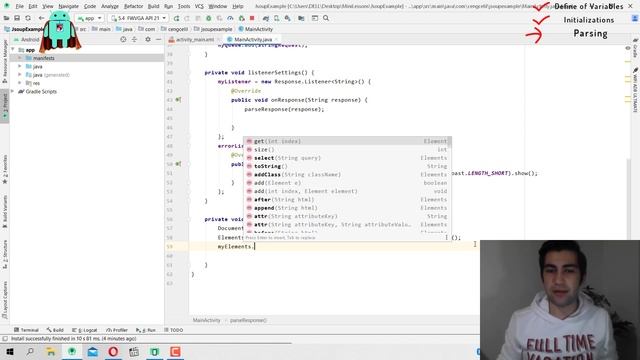Click the jsoupexample breadcrumb folder
The image size is (640, 360).
tap(213, 29)
